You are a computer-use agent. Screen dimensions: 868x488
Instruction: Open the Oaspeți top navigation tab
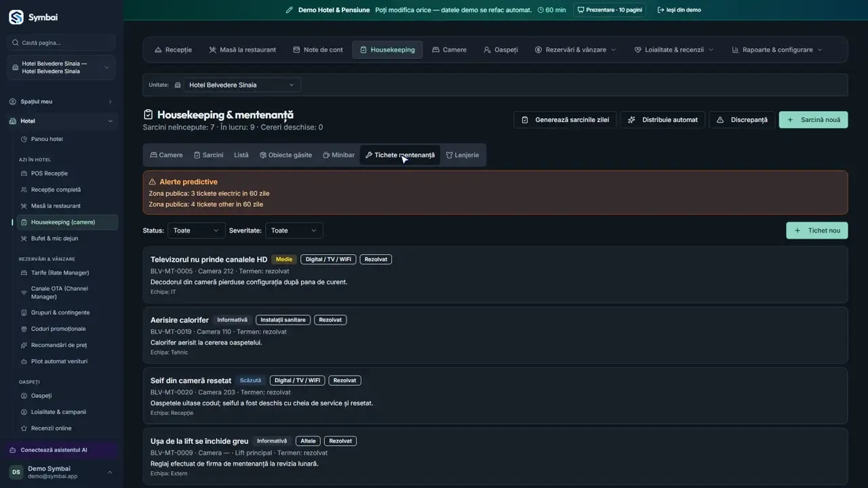click(x=501, y=49)
